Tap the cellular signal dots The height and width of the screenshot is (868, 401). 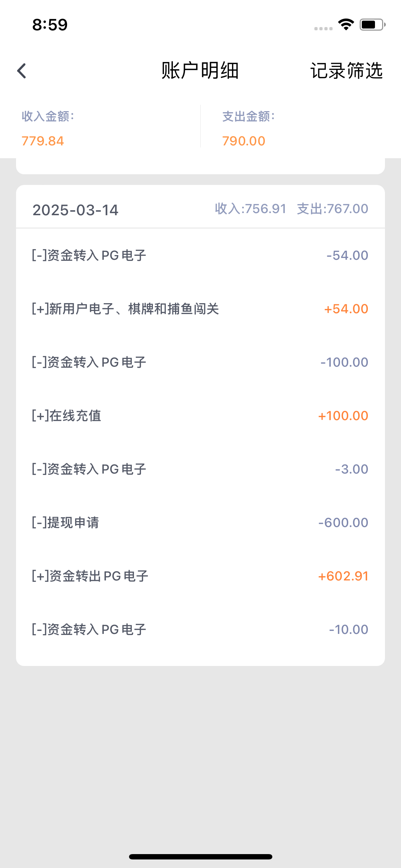[323, 29]
